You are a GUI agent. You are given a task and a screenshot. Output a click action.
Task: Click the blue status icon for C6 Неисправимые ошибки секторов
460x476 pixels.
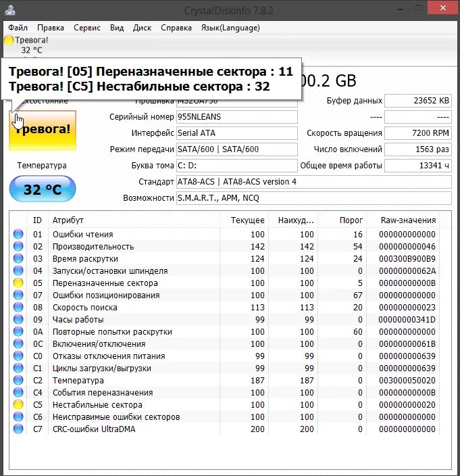pos(18,416)
